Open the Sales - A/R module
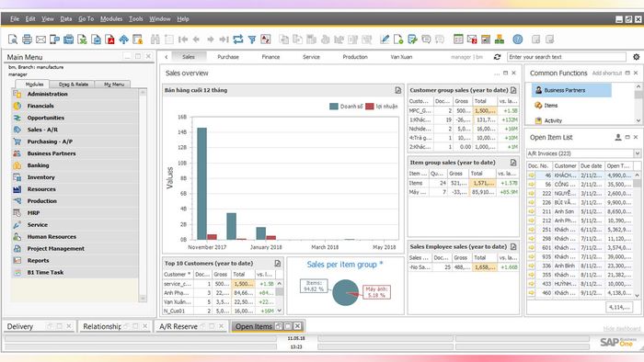This screenshot has height=362, width=644. [75, 130]
